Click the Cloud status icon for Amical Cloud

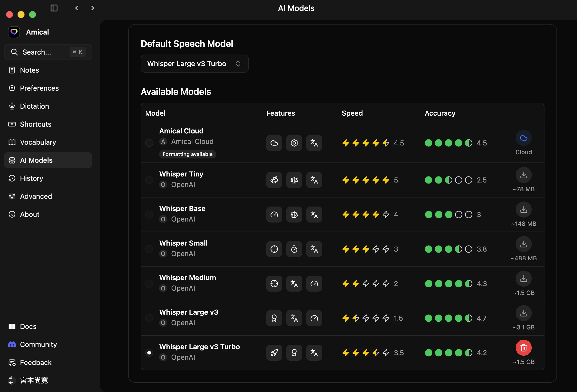coord(524,138)
